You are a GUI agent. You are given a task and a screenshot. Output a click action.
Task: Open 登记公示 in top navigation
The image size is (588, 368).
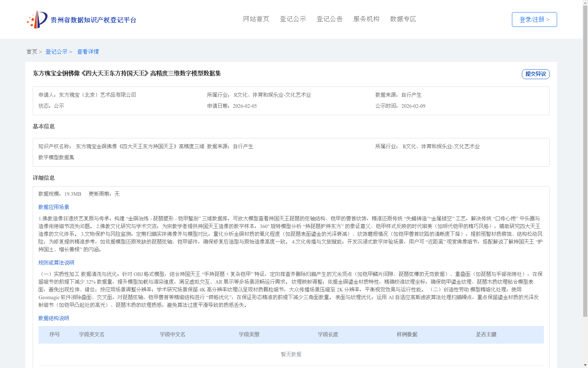click(293, 19)
